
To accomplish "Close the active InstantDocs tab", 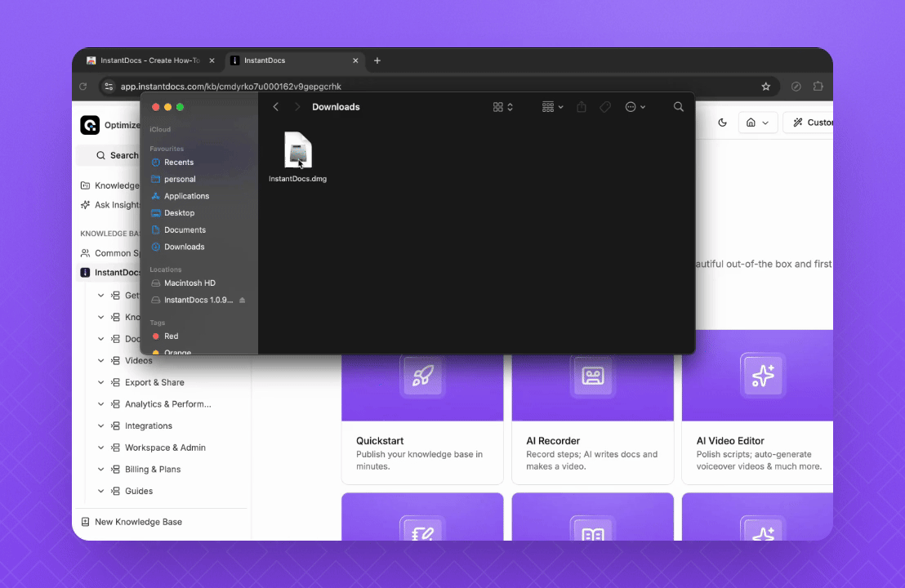I will pos(355,60).
